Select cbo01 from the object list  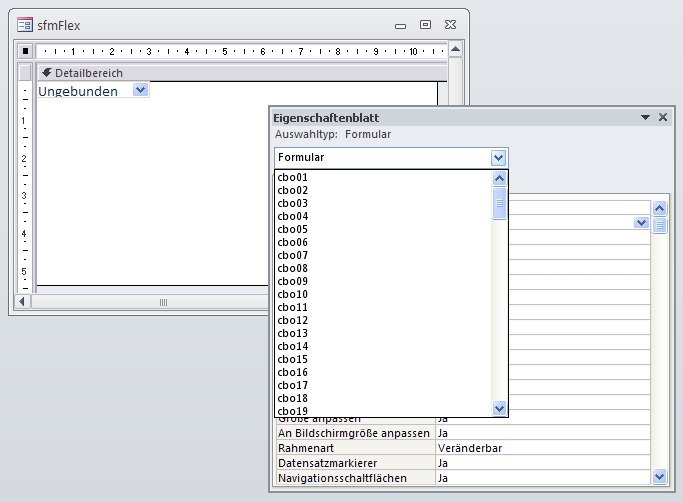[293, 177]
